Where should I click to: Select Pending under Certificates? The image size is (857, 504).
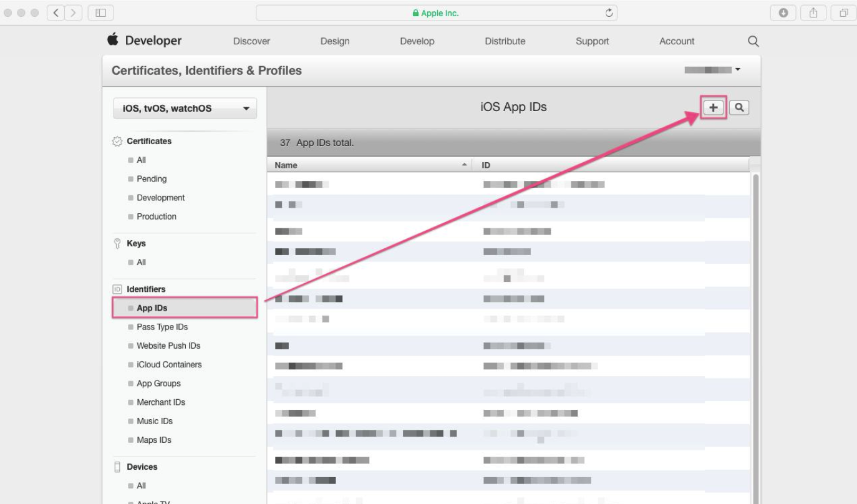[152, 178]
